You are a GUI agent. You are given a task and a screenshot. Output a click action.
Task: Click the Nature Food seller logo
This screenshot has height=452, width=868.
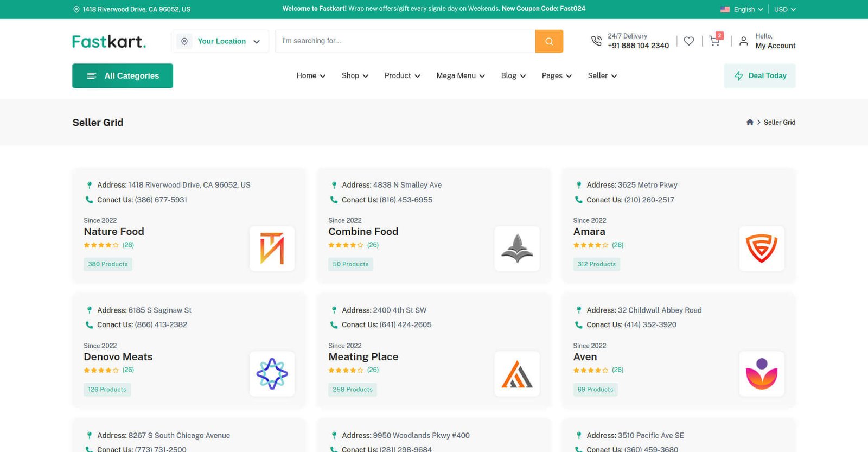(x=272, y=249)
